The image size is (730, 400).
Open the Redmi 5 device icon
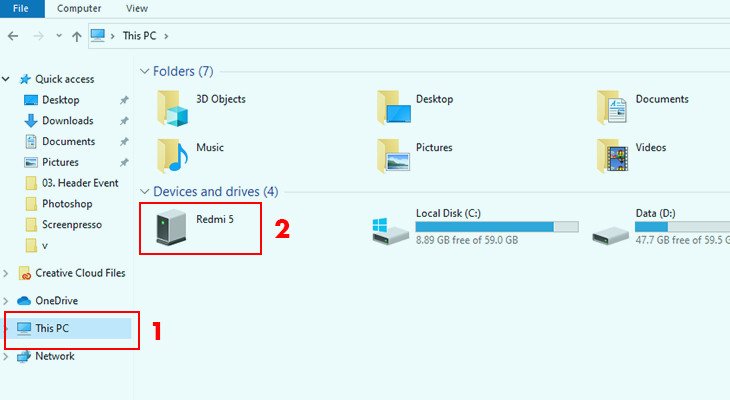164,228
